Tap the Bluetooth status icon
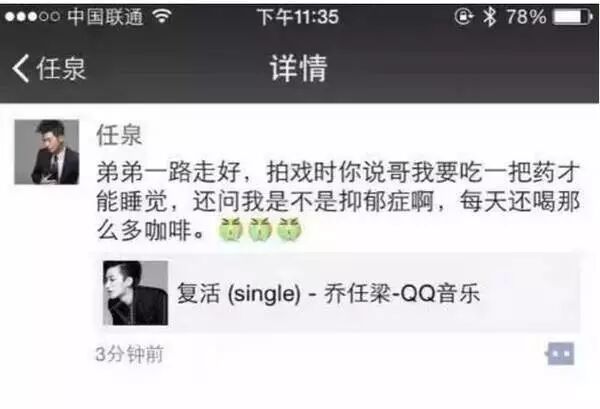This screenshot has height=409, width=600. pyautogui.click(x=489, y=17)
